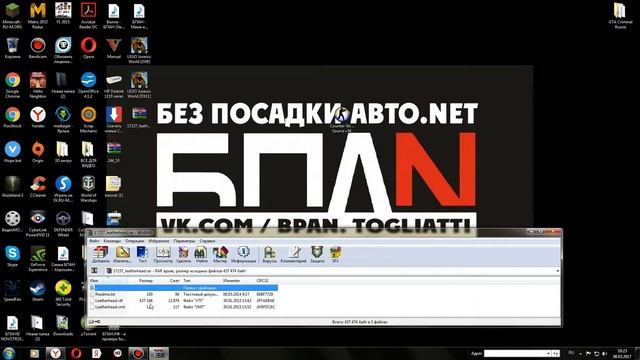The height and width of the screenshot is (360, 640).
Task: Select the Leatherhead.vtf file row
Action: pos(183,300)
